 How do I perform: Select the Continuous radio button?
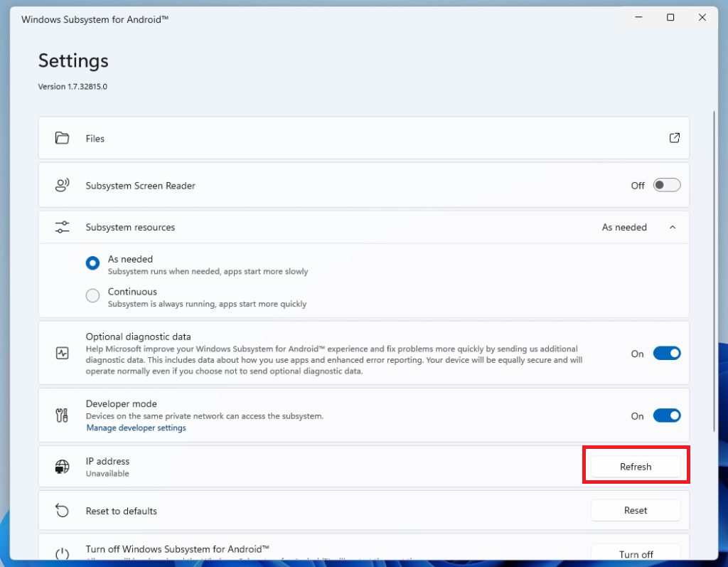pos(92,296)
